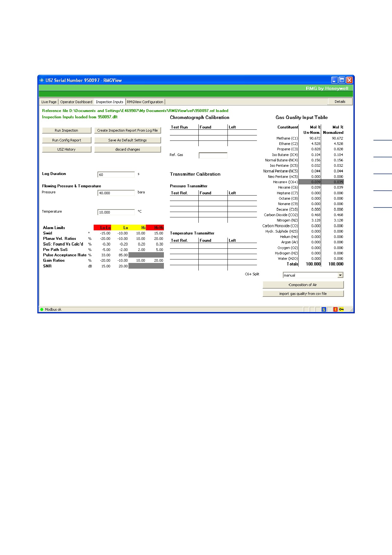The height and width of the screenshot is (555, 392).
Task: Click the RMGView title bar app icon
Action: (41, 80)
